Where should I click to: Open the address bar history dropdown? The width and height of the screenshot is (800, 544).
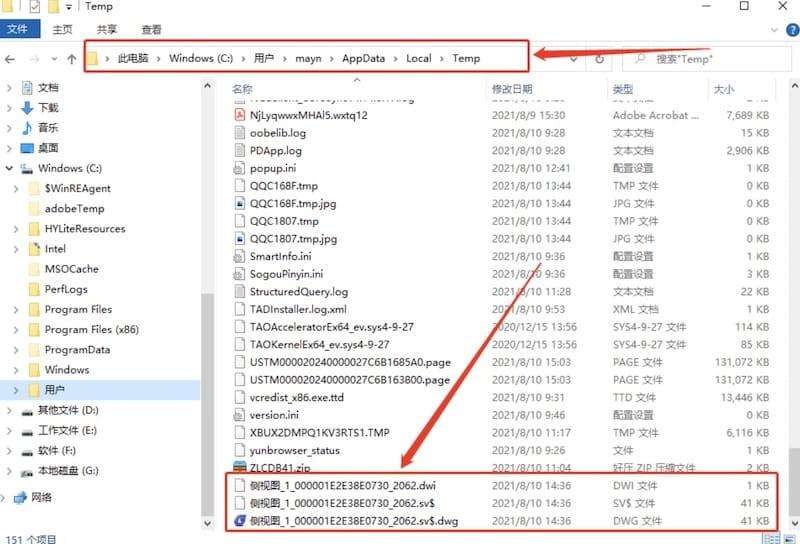(574, 59)
